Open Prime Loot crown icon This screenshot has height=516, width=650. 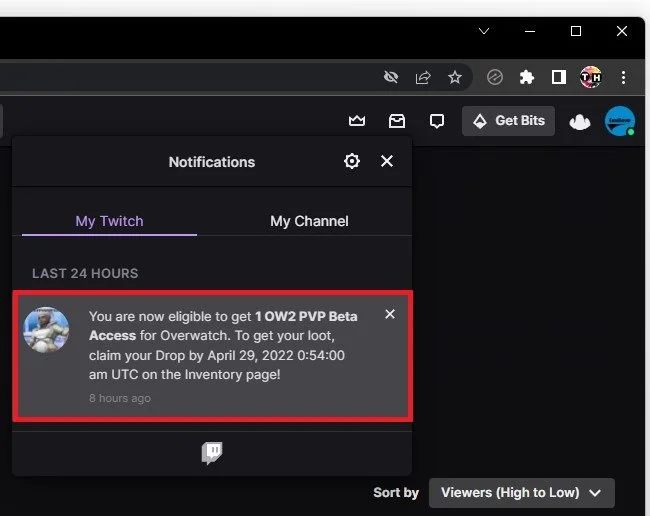click(357, 121)
